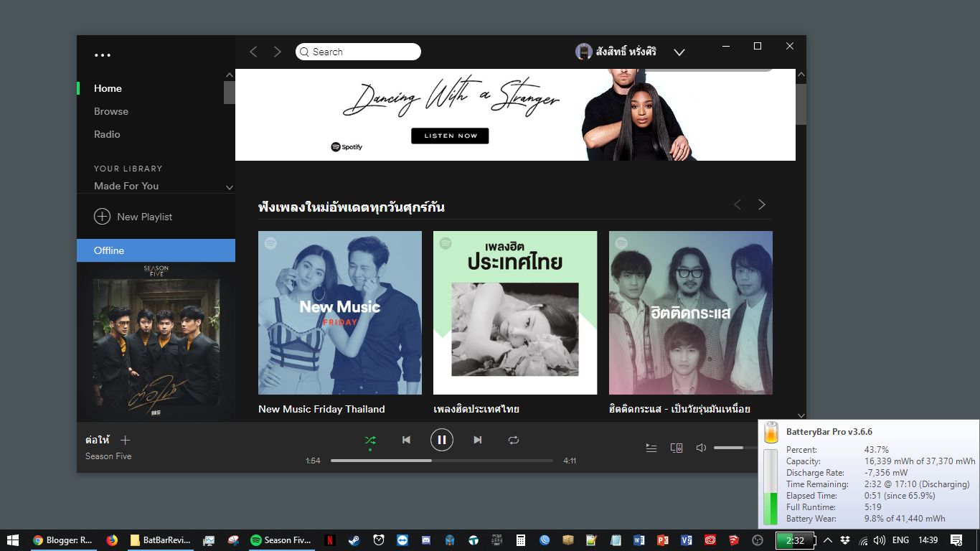
Task: Switch to the Blogger Chrome taskbar window
Action: pyautogui.click(x=63, y=540)
